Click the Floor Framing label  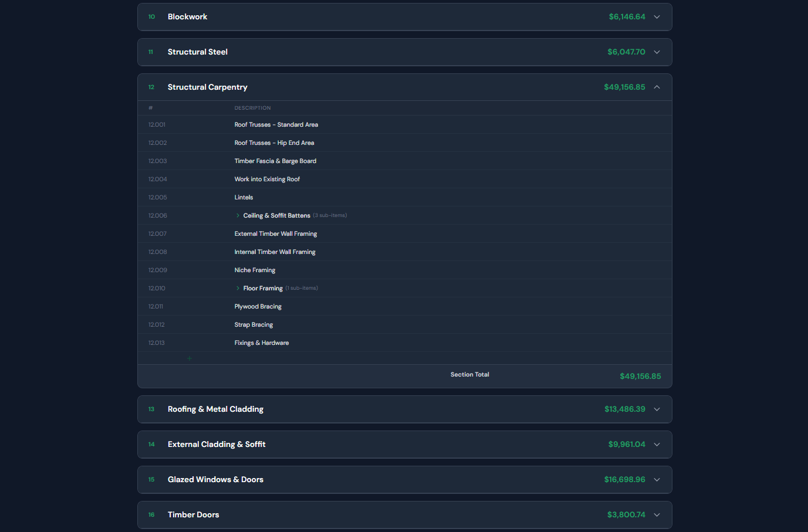point(263,289)
